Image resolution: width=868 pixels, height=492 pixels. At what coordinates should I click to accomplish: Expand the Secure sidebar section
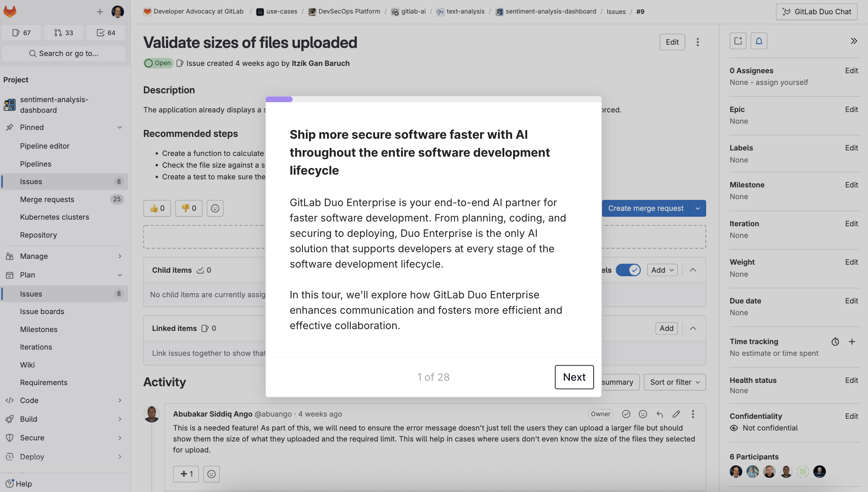coord(120,438)
